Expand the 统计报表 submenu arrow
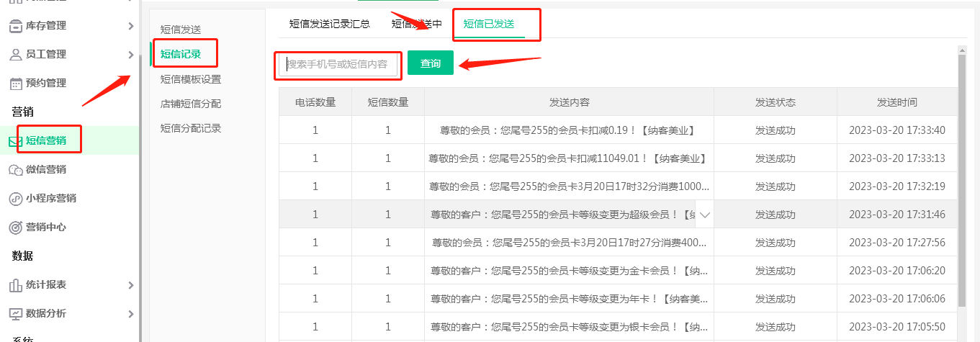This screenshot has height=342, width=980. [x=130, y=285]
